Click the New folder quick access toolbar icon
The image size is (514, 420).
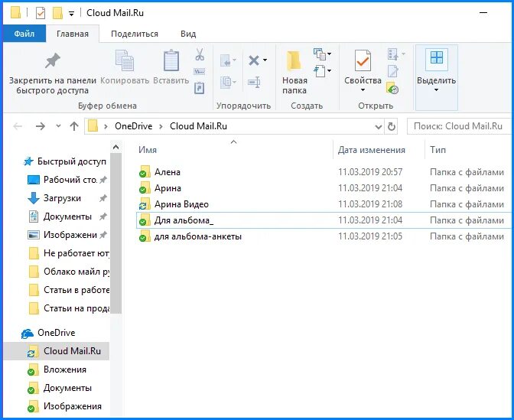tap(57, 13)
